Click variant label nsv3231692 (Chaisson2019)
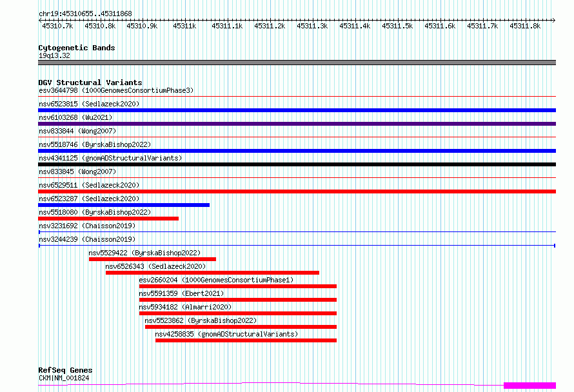 coord(87,226)
